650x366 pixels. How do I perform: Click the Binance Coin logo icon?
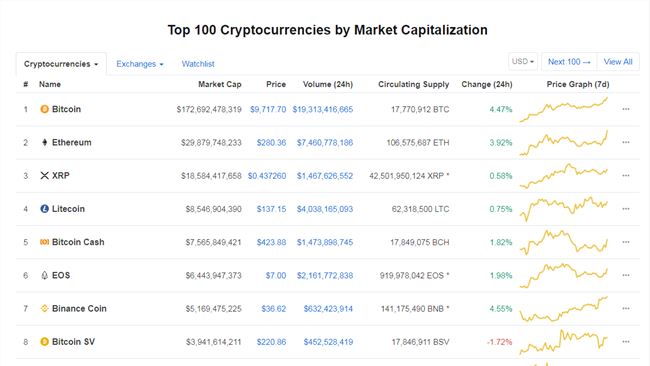click(x=44, y=308)
